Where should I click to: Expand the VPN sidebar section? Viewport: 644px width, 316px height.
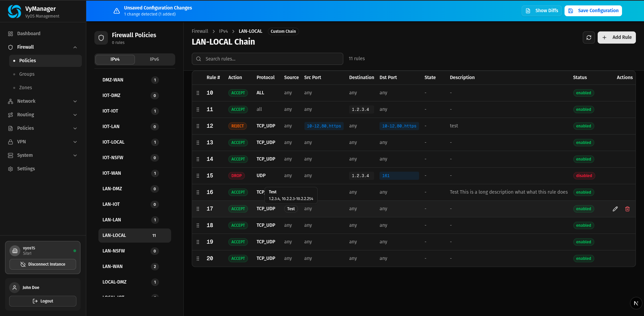pyautogui.click(x=21, y=142)
